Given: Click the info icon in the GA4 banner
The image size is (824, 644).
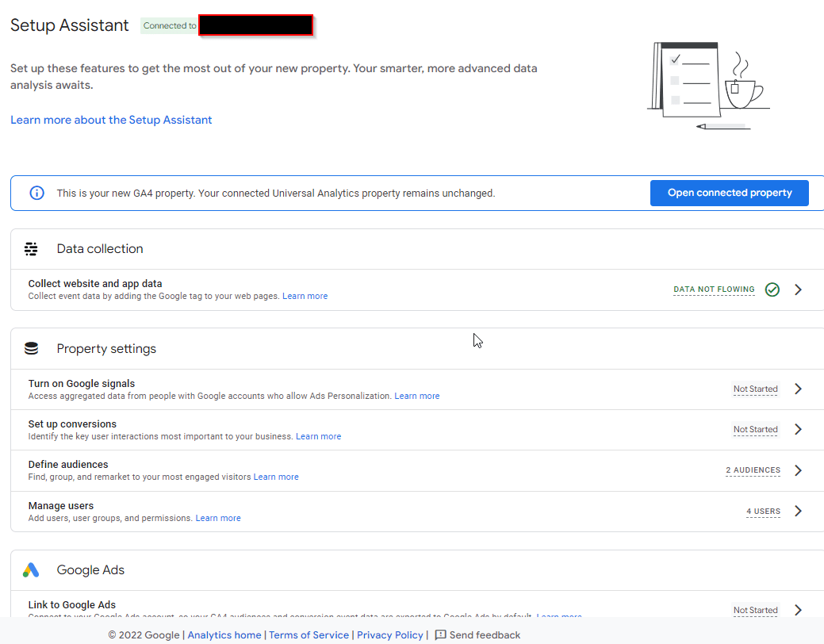Looking at the screenshot, I should 36,193.
